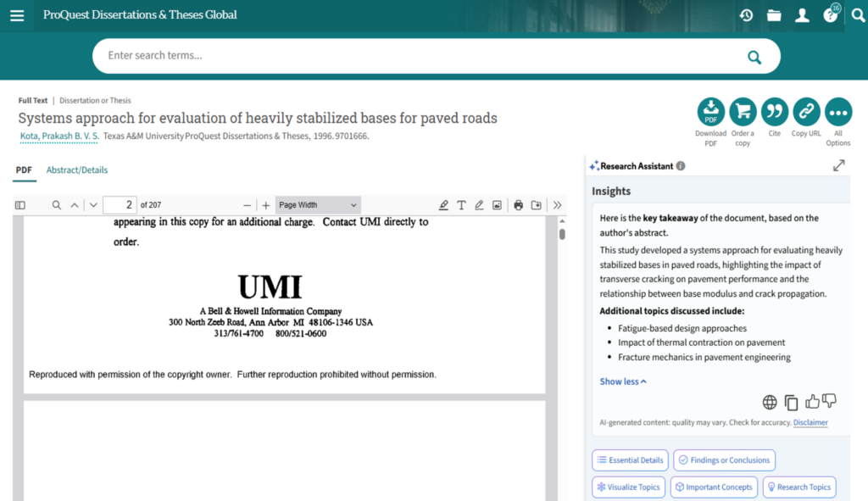Open find-in-document magnifier in PDF toolbar
868x501 pixels.
coord(57,205)
